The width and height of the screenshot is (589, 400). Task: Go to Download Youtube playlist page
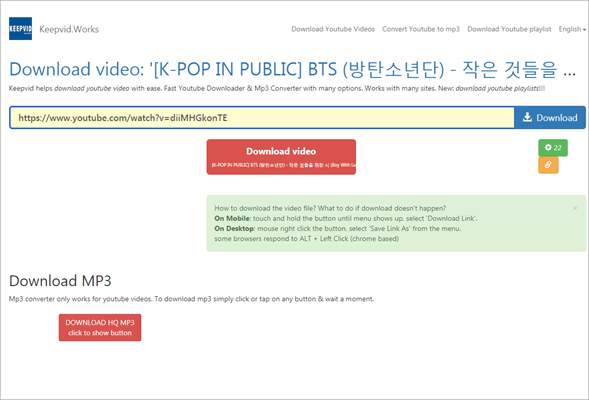click(509, 29)
